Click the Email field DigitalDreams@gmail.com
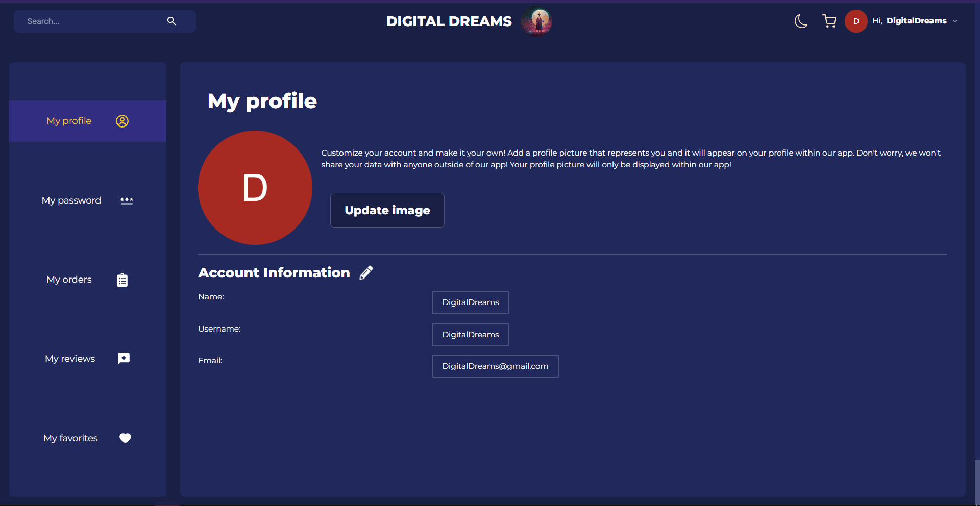Viewport: 980px width, 506px height. (495, 366)
